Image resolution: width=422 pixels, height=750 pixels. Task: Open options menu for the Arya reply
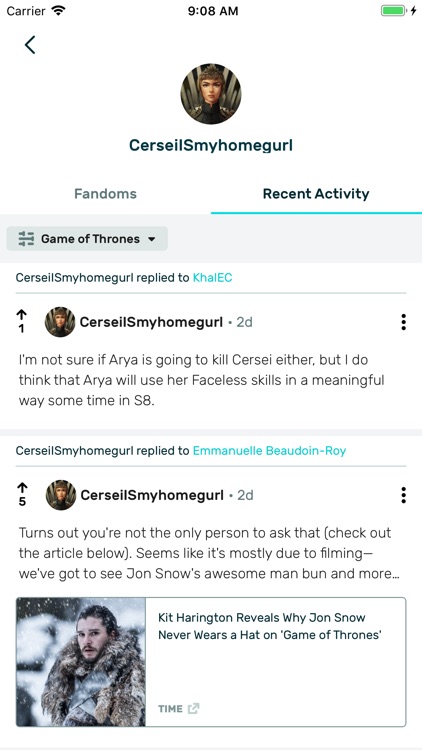click(x=403, y=322)
